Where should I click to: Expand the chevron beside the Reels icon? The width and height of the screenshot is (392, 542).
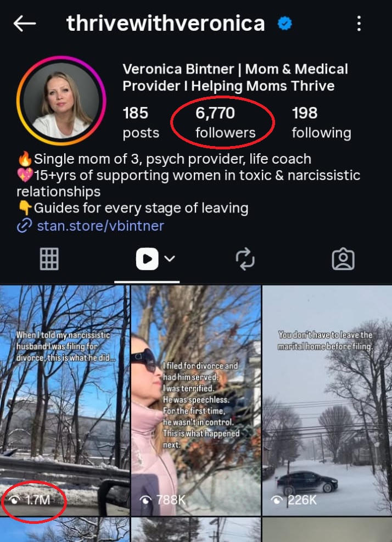(x=170, y=259)
